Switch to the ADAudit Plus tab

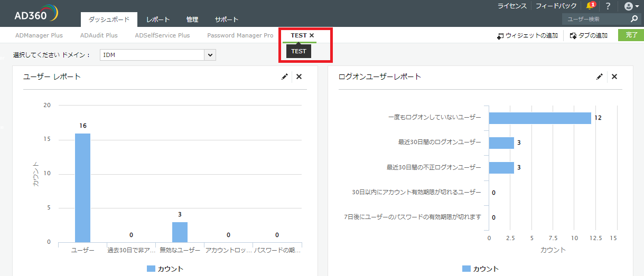click(99, 35)
